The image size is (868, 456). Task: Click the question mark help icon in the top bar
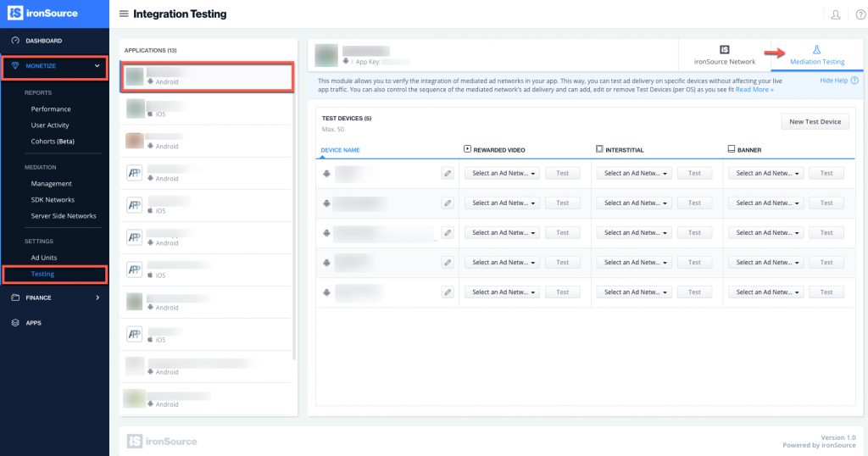tap(861, 14)
